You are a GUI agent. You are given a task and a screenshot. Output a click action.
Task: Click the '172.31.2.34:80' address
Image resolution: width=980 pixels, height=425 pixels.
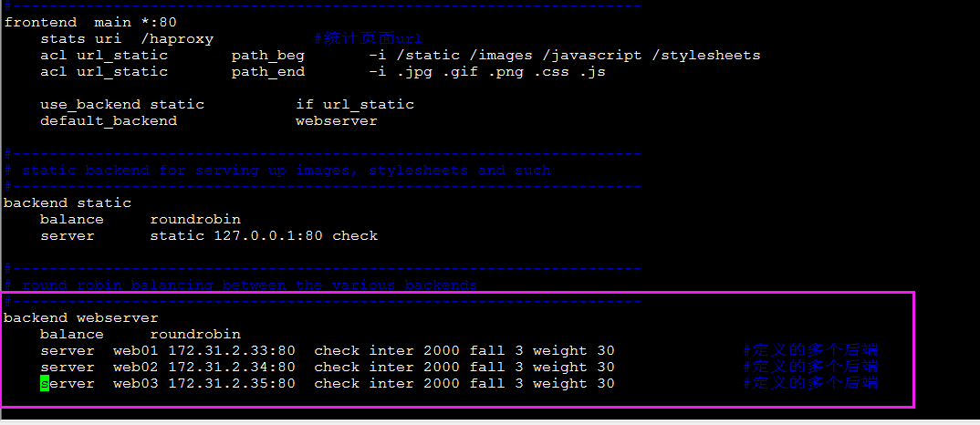coord(232,367)
